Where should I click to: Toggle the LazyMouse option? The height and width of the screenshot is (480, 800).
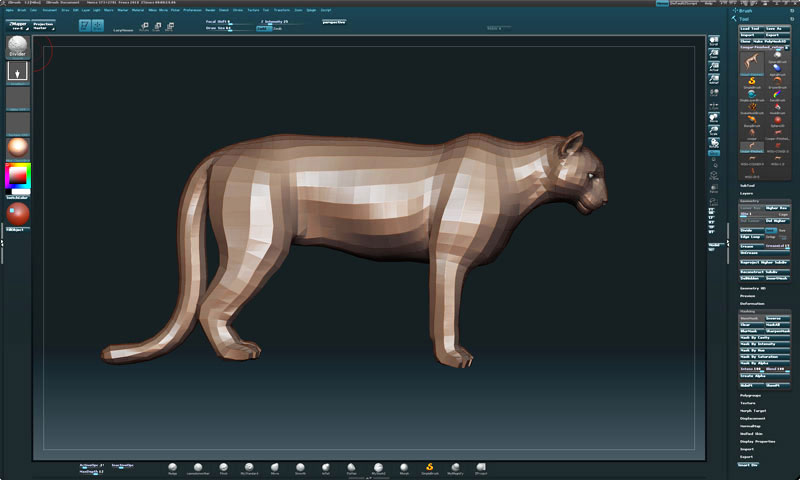pos(123,30)
